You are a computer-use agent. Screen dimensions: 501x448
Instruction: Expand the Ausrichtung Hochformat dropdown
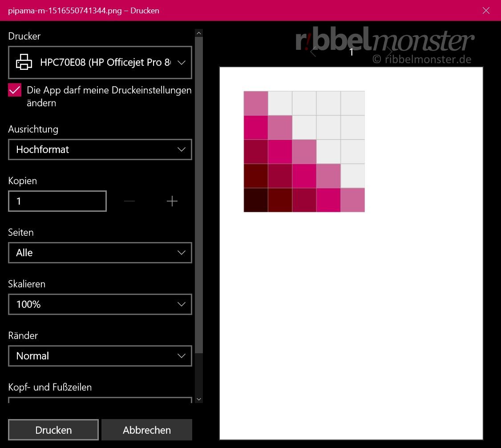pyautogui.click(x=100, y=149)
